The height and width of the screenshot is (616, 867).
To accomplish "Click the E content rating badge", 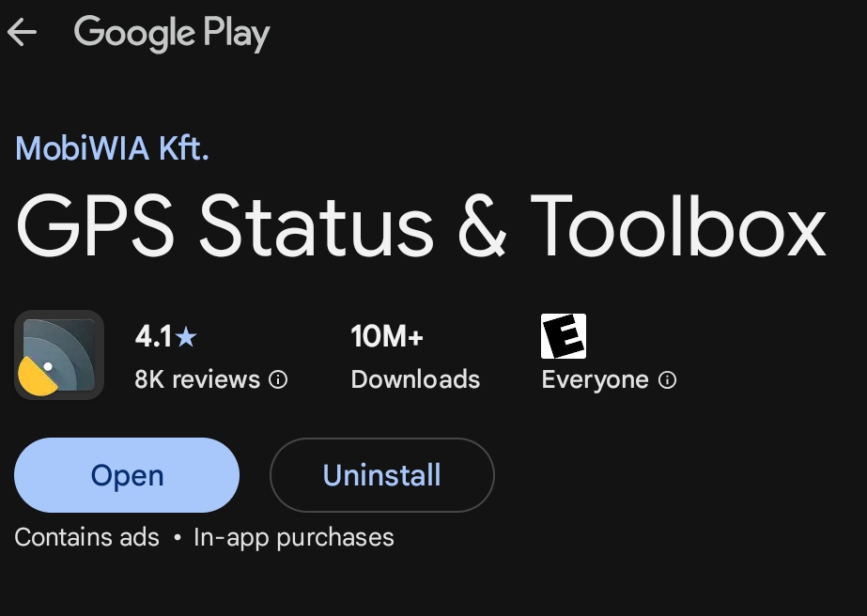I will click(x=563, y=336).
